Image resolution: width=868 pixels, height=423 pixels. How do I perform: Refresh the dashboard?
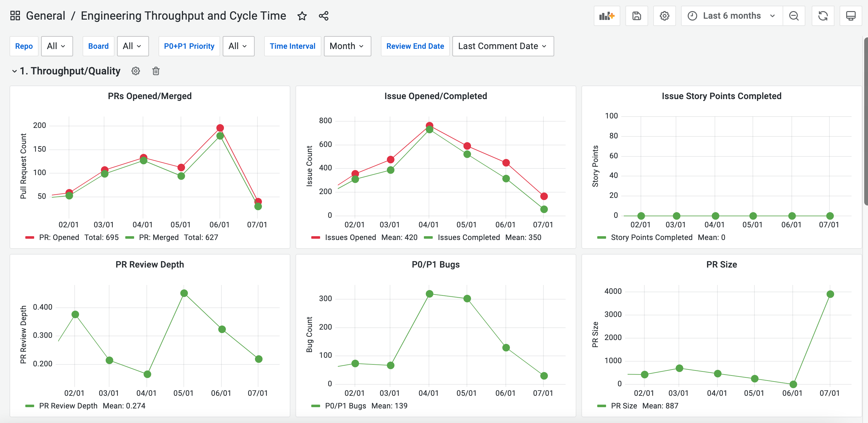[822, 16]
